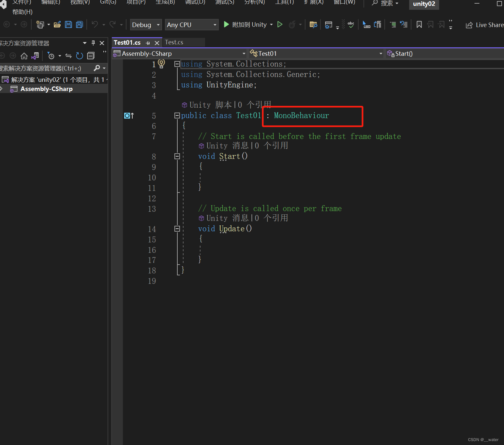
Task: Pin the Test01.cs tab open
Action: 148,42
